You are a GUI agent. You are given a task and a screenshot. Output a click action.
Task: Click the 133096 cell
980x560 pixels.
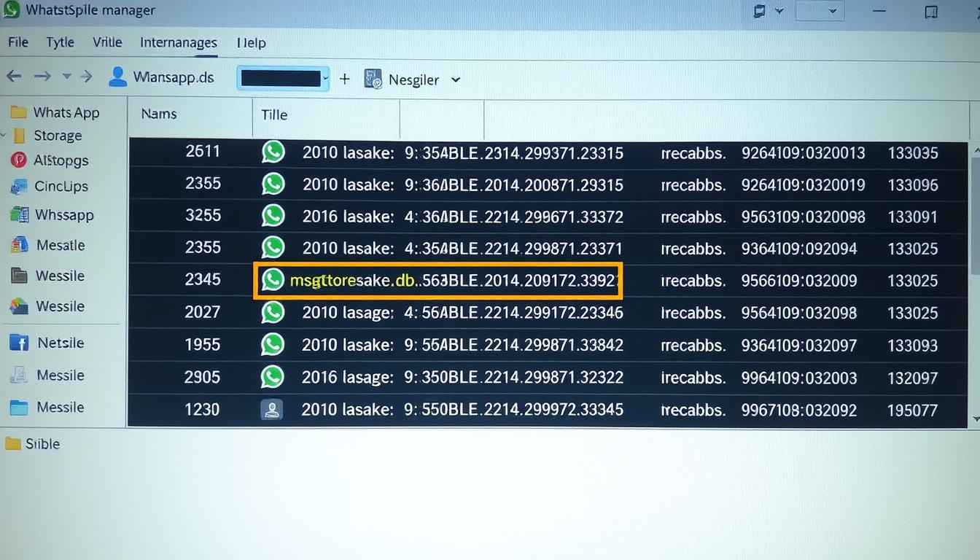[913, 185]
